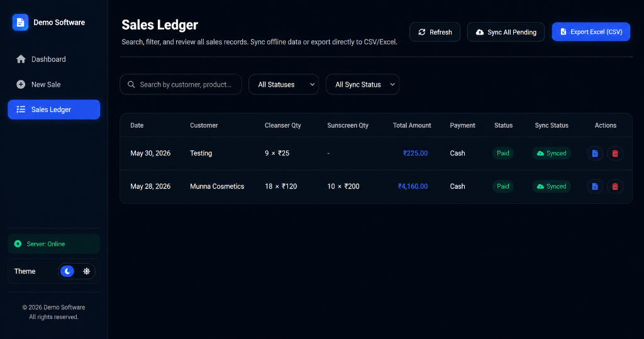Open the All Sync Status dropdown
644x339 pixels.
(362, 84)
